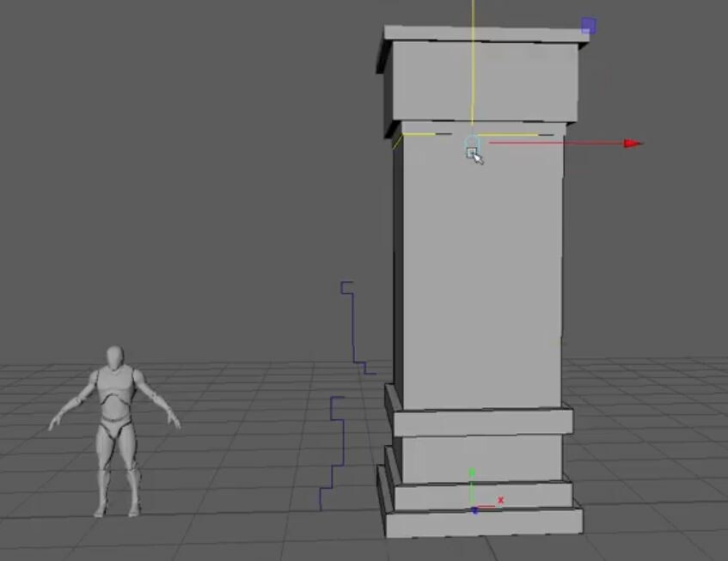Toggle selection of the blue stepped profile curve

point(355,331)
